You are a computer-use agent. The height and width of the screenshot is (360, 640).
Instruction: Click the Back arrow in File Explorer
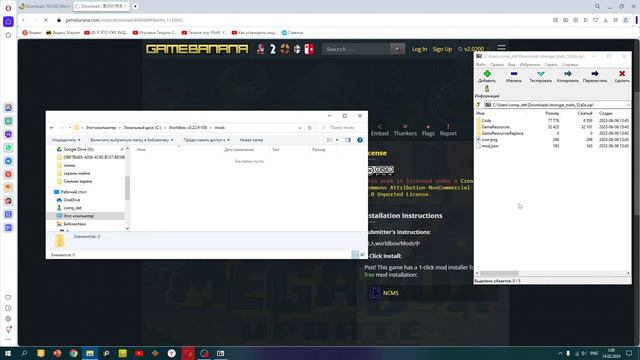pos(52,128)
